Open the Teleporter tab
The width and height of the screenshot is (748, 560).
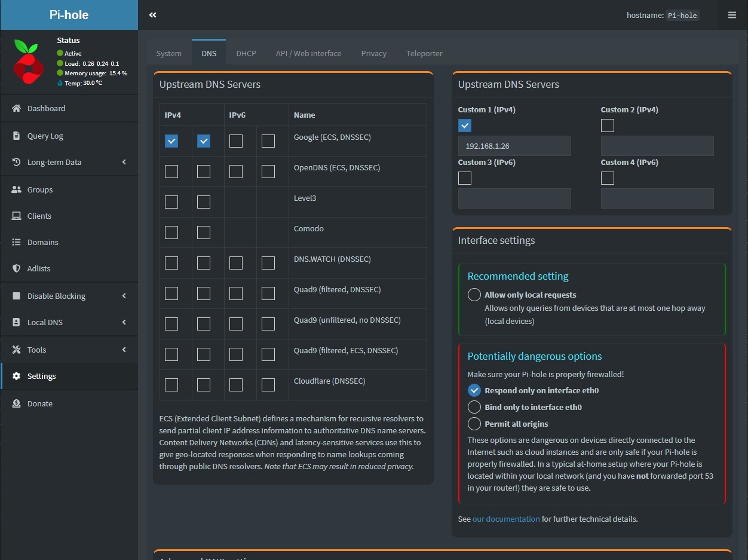tap(424, 53)
